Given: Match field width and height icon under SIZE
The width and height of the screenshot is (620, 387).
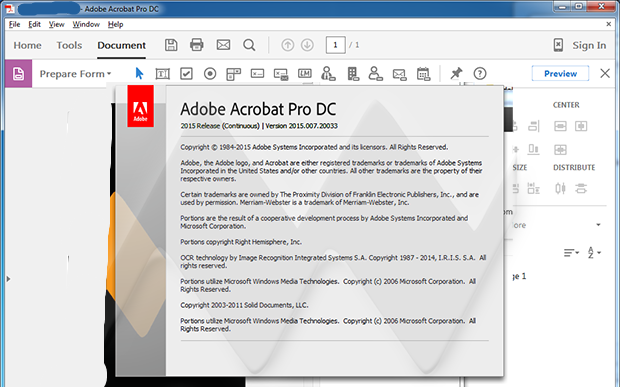Looking at the screenshot, I should (x=533, y=188).
